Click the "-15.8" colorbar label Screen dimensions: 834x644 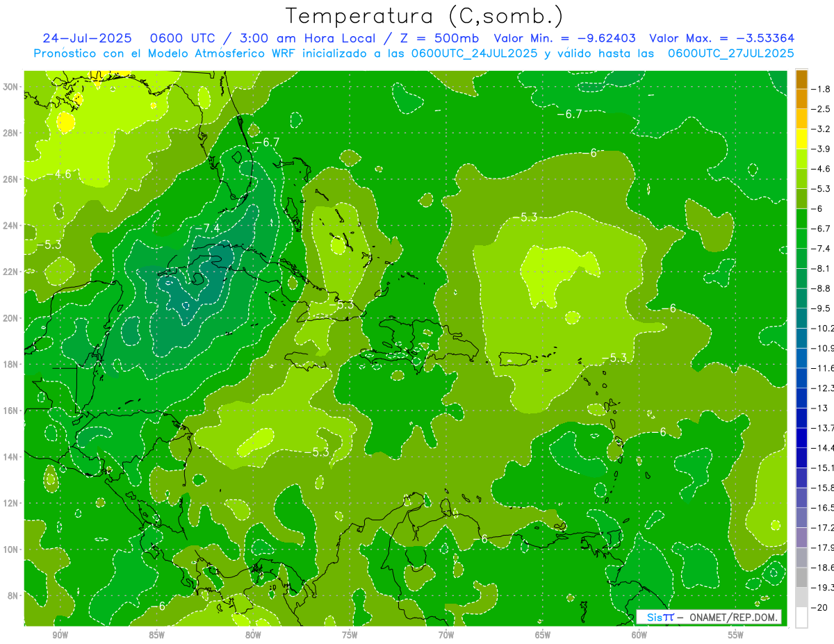point(822,488)
